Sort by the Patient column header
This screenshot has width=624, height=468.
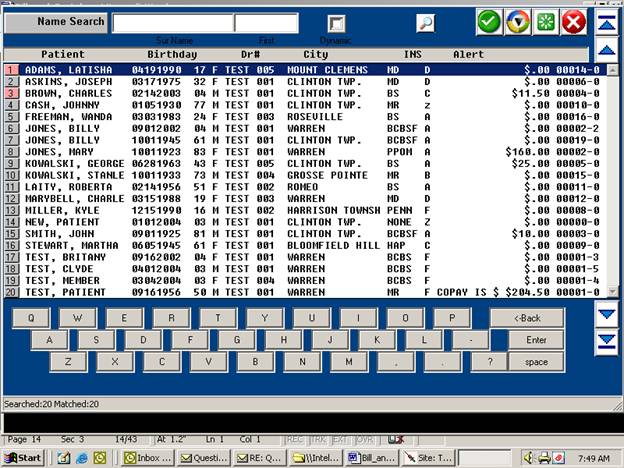62,54
